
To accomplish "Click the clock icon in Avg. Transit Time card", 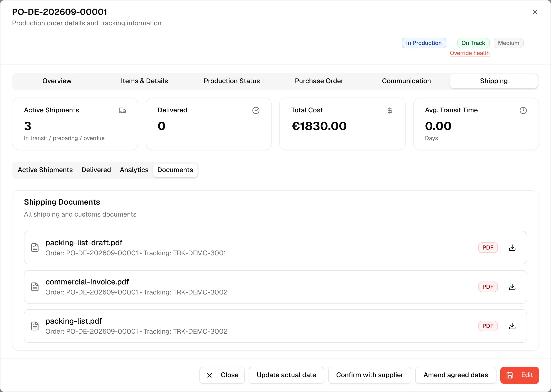I will (x=523, y=110).
